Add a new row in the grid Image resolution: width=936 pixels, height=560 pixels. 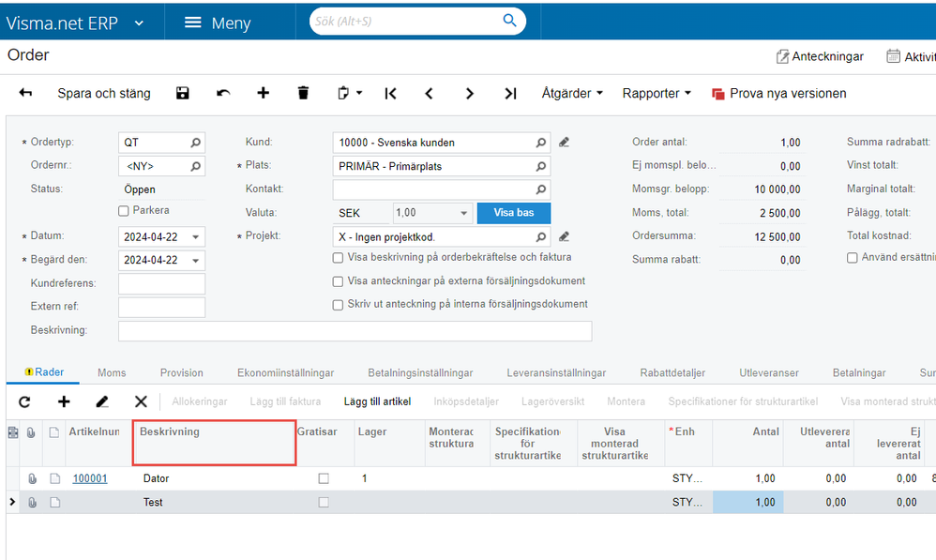pyautogui.click(x=64, y=401)
